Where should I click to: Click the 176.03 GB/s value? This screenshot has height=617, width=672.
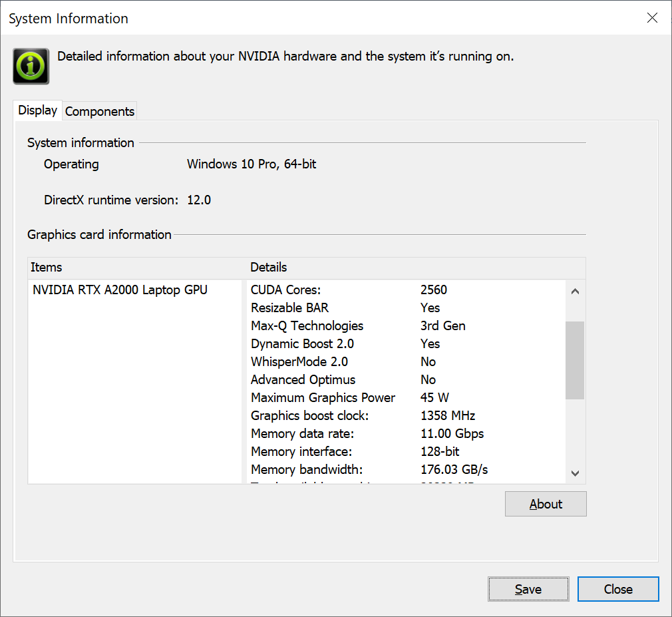pos(454,470)
